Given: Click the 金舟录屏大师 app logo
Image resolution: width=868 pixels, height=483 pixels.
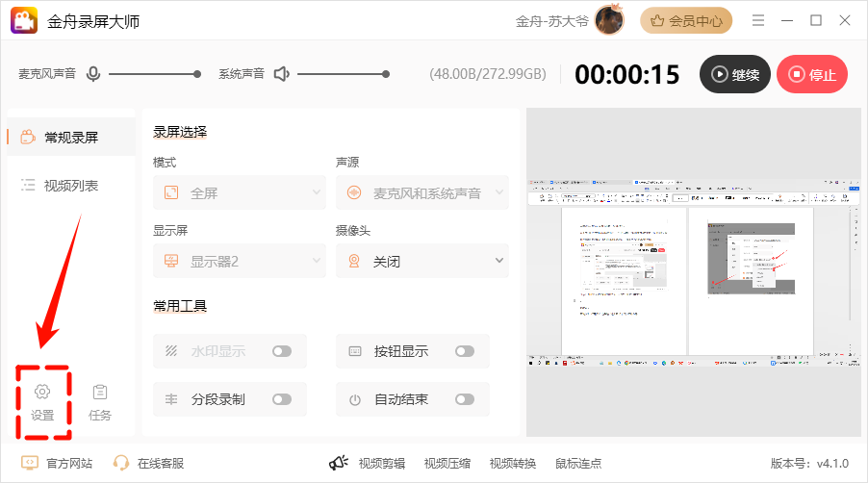Looking at the screenshot, I should [x=24, y=21].
